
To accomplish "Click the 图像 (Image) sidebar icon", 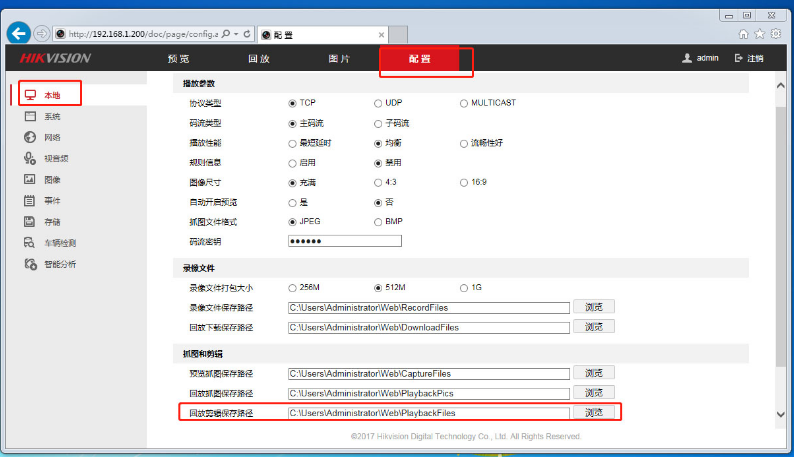I will pyautogui.click(x=30, y=179).
